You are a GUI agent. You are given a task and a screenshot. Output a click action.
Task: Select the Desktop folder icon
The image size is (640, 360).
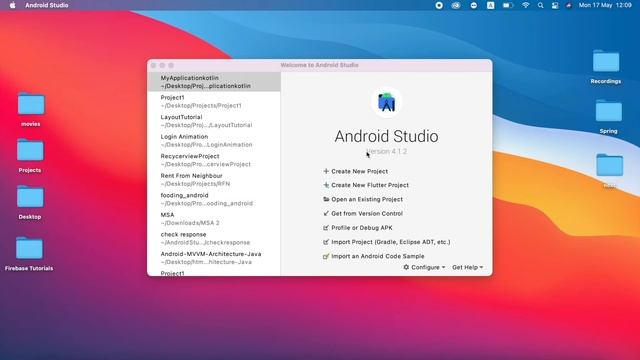coord(30,202)
